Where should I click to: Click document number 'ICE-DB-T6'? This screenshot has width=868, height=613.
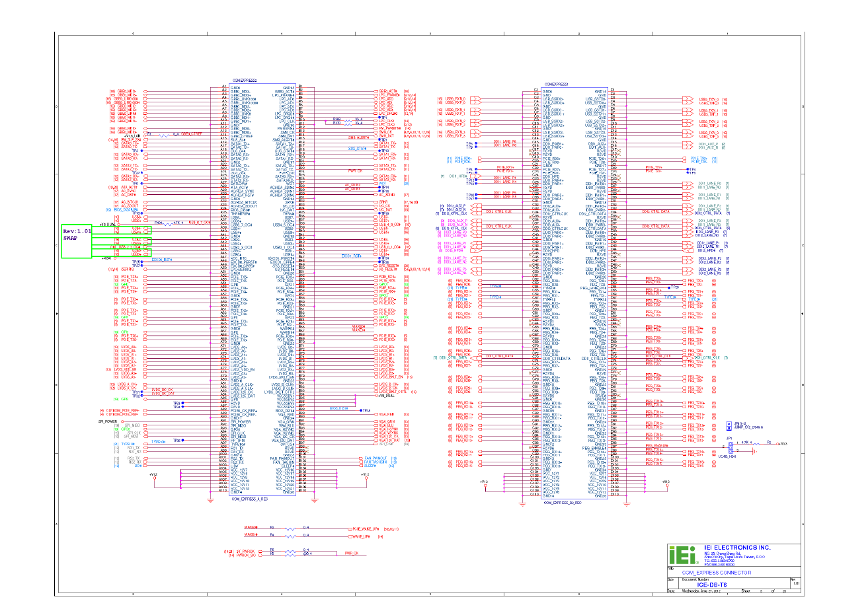pyautogui.click(x=713, y=585)
